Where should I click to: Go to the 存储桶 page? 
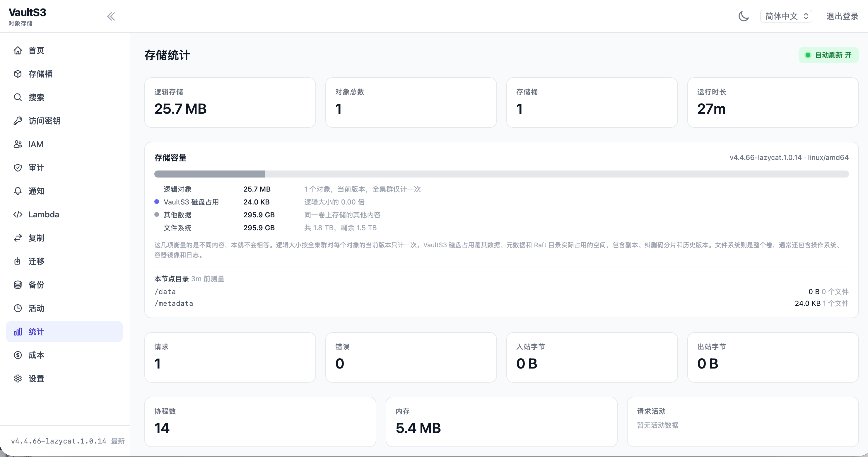64,74
